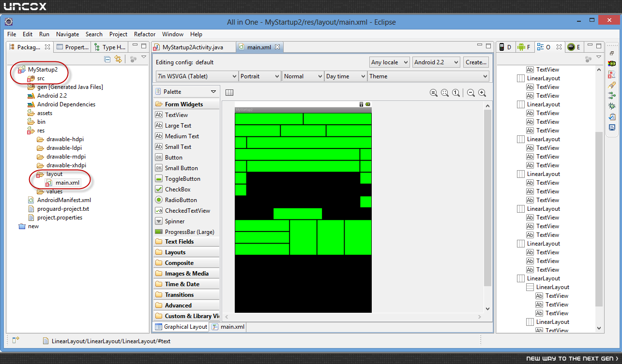
Task: Close the Outline view tab
Action: click(558, 47)
